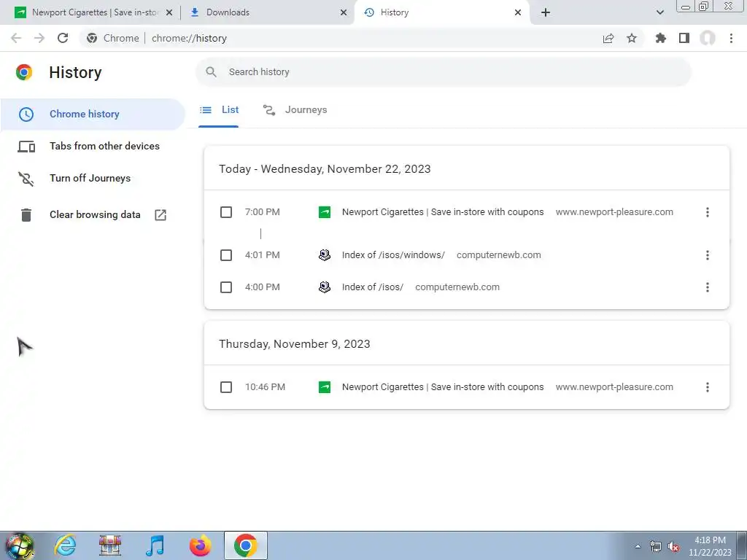Click computernewb.com in 4:01 PM row
747x560 pixels.
499,255
